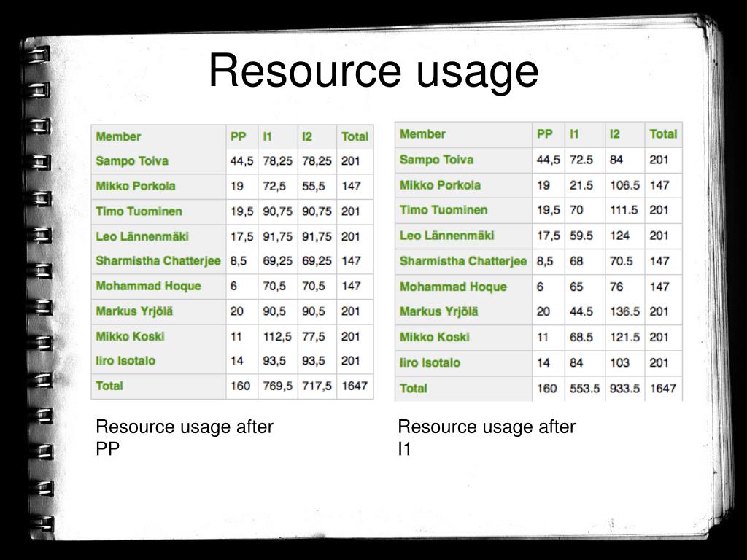Select "Sharmistha Chatterjee" in the after-I1 table
Image resolution: width=747 pixels, height=560 pixels.
463,262
